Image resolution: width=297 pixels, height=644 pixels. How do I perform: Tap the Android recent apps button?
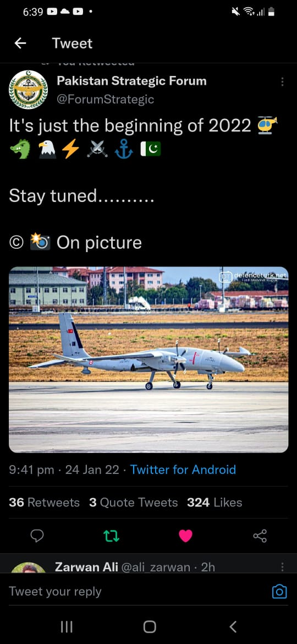pyautogui.click(x=67, y=626)
